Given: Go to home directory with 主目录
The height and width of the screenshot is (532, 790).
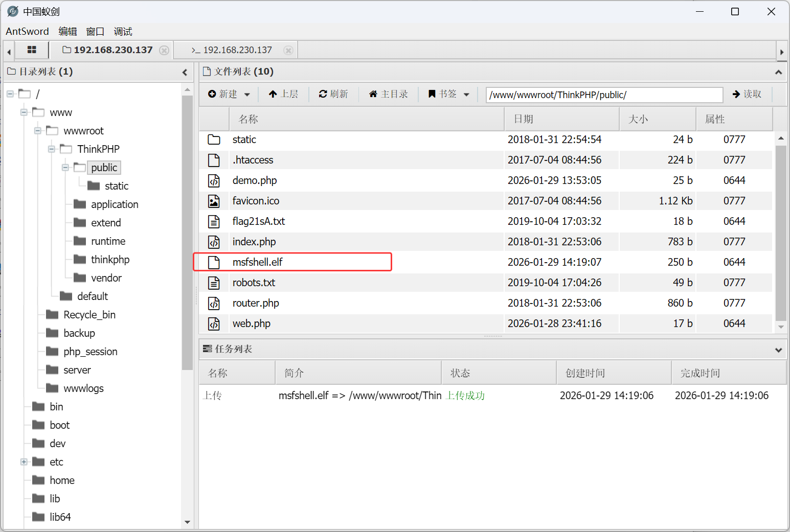Looking at the screenshot, I should [x=388, y=94].
